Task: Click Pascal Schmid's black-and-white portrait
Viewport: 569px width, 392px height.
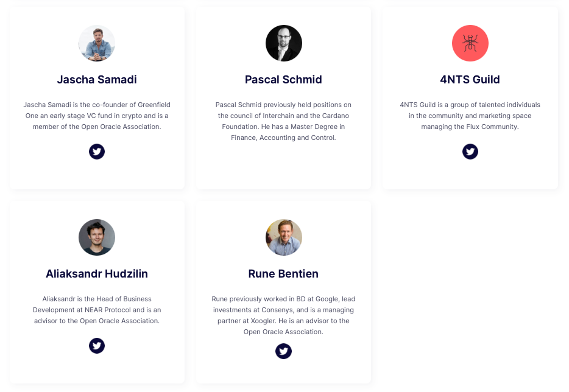Action: click(283, 43)
